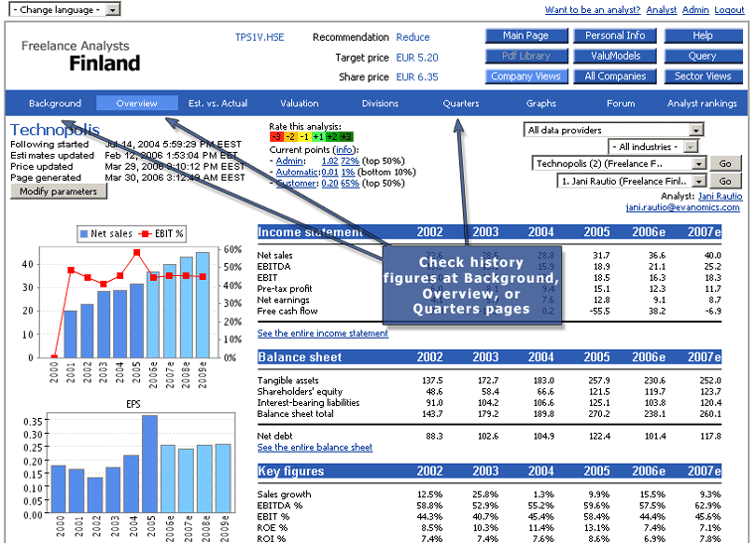
Task: Click the 1.02 Admin score link
Action: click(x=330, y=161)
